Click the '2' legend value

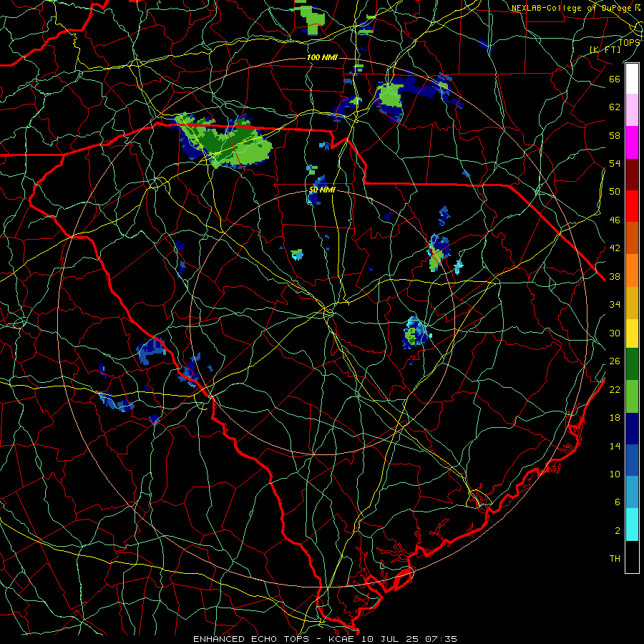click(618, 530)
